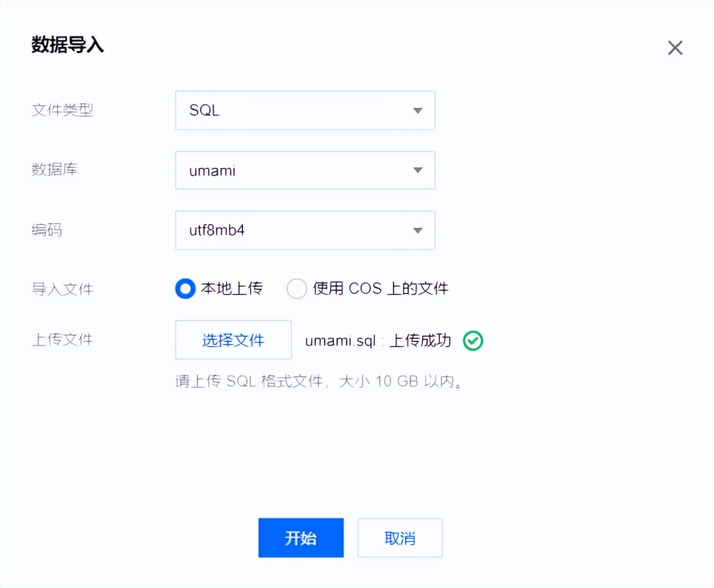Image resolution: width=714 pixels, height=588 pixels.
Task: Click the 导入文件 label
Action: click(x=62, y=289)
